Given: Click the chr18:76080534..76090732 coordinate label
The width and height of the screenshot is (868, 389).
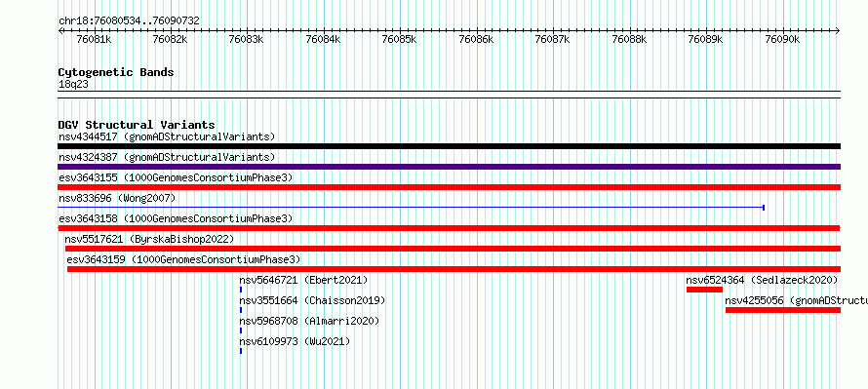Looking at the screenshot, I should pyautogui.click(x=129, y=21).
